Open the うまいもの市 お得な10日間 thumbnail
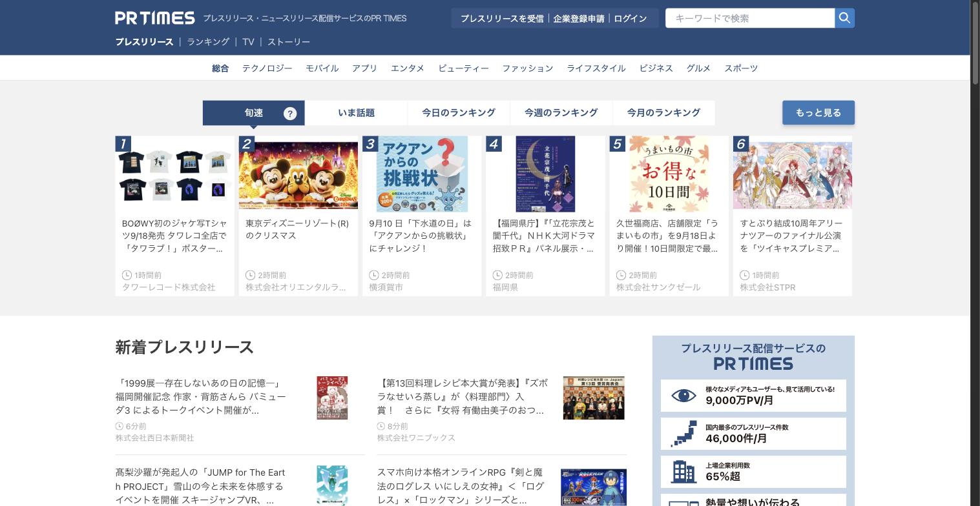This screenshot has height=506, width=980. [x=669, y=174]
